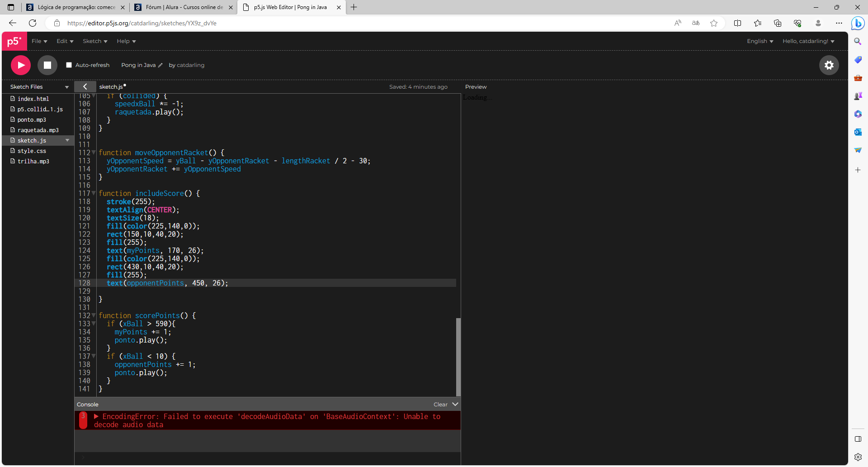Open browser Settings and more menu
The height and width of the screenshot is (467, 868).
839,23
